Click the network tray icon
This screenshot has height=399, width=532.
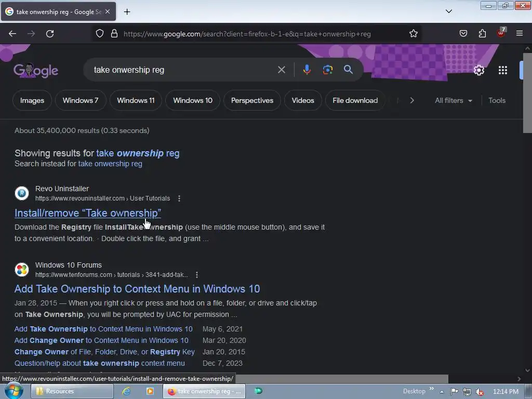click(467, 392)
